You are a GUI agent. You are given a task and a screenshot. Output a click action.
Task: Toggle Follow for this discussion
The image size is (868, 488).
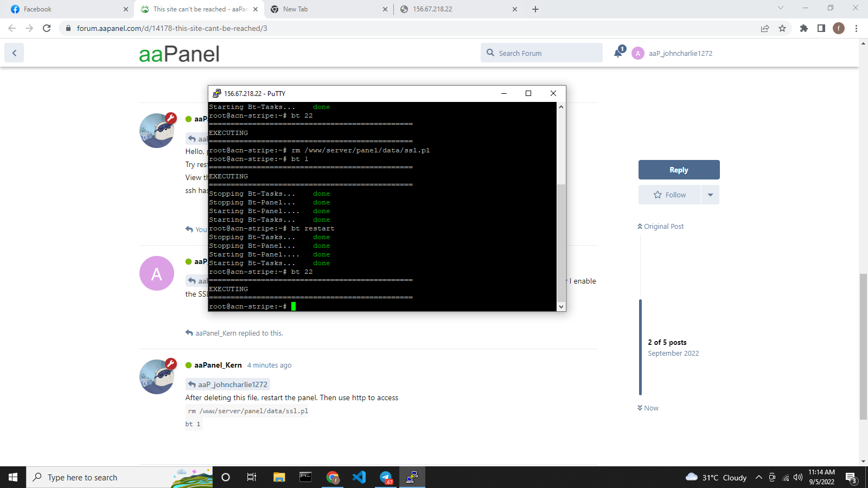pos(669,195)
